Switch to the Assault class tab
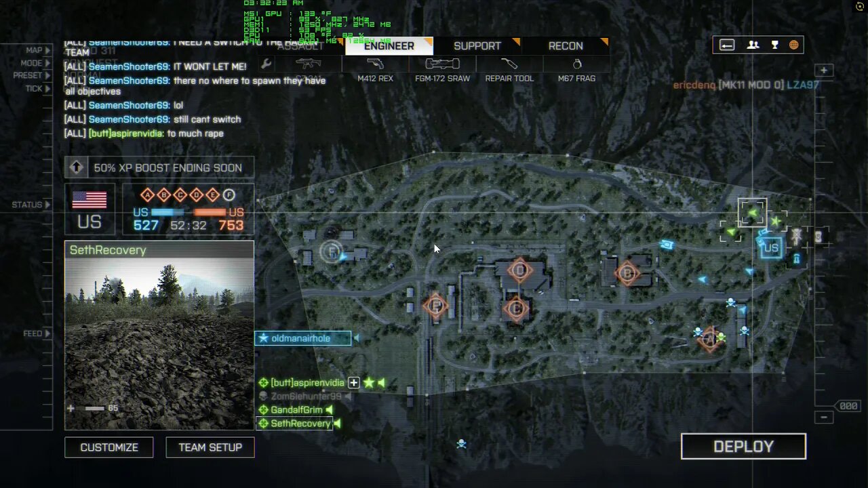 300,45
